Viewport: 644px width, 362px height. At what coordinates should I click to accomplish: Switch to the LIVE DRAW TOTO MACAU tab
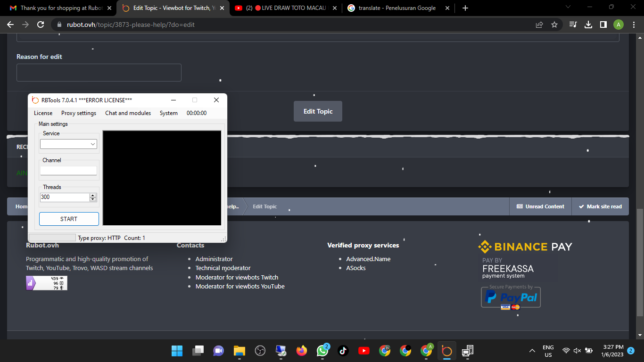285,8
